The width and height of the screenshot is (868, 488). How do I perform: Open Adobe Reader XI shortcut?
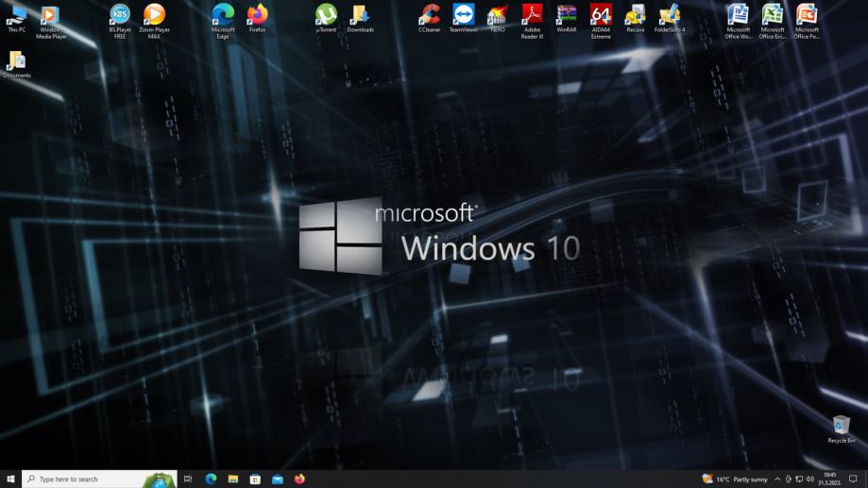tap(532, 21)
